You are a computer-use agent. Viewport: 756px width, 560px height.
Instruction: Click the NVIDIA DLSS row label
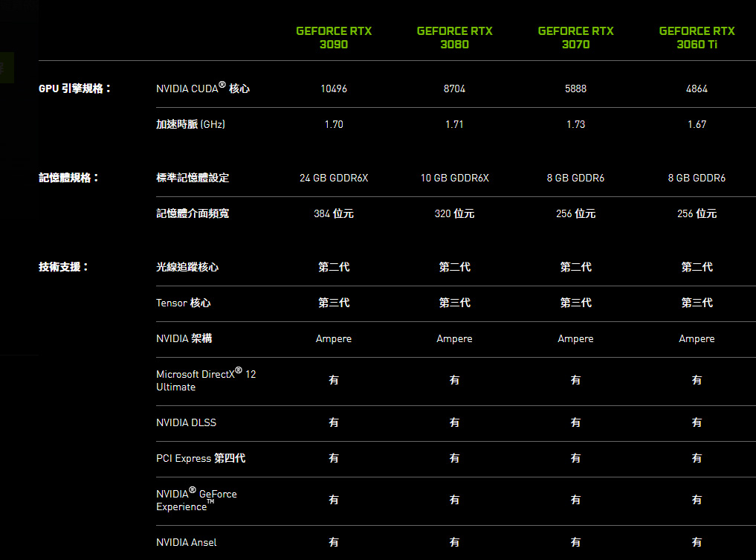(x=186, y=422)
